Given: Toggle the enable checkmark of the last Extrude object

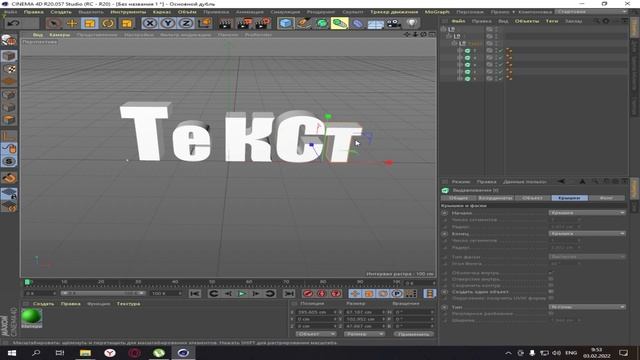Looking at the screenshot, I should pos(501,78).
